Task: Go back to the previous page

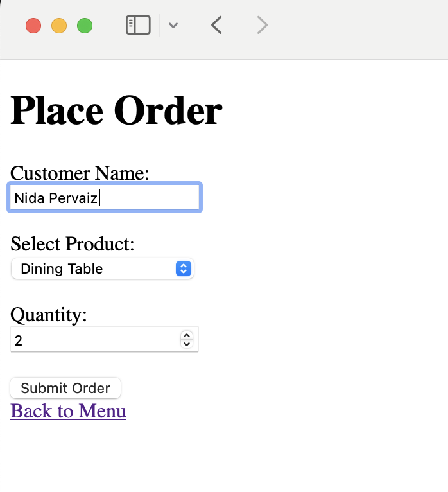Action: coord(217,25)
